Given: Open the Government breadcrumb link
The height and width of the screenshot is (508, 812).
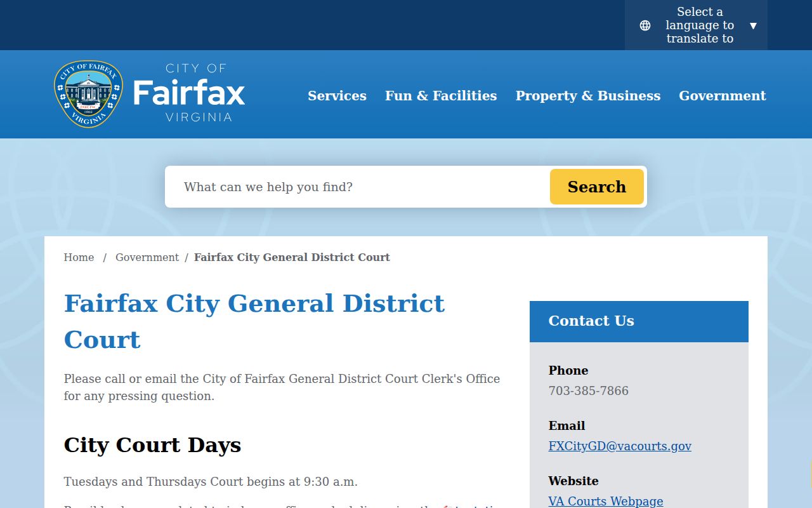Looking at the screenshot, I should point(147,257).
